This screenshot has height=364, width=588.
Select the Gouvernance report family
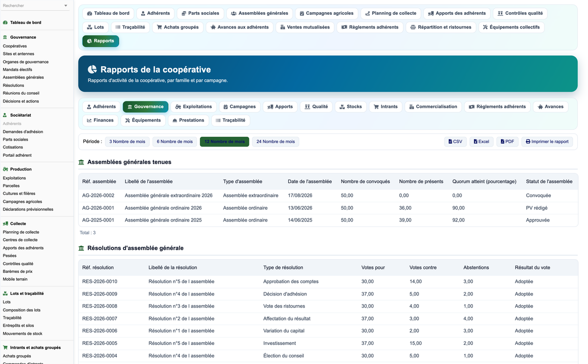click(146, 107)
